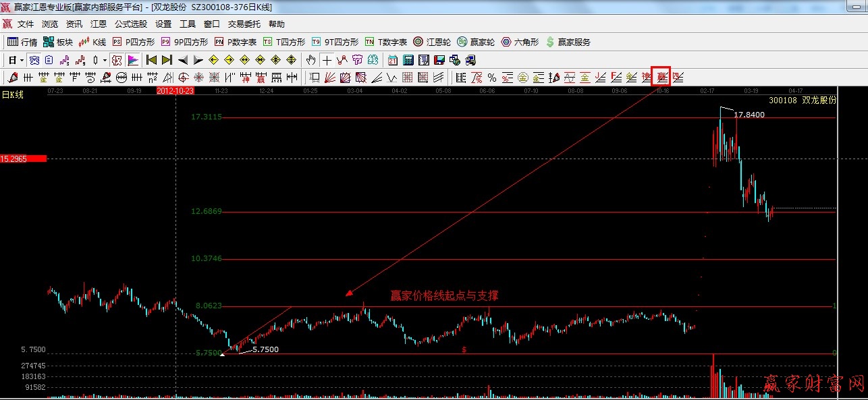Open the 交易委托 menu
This screenshot has width=868, height=400.
pos(244,24)
